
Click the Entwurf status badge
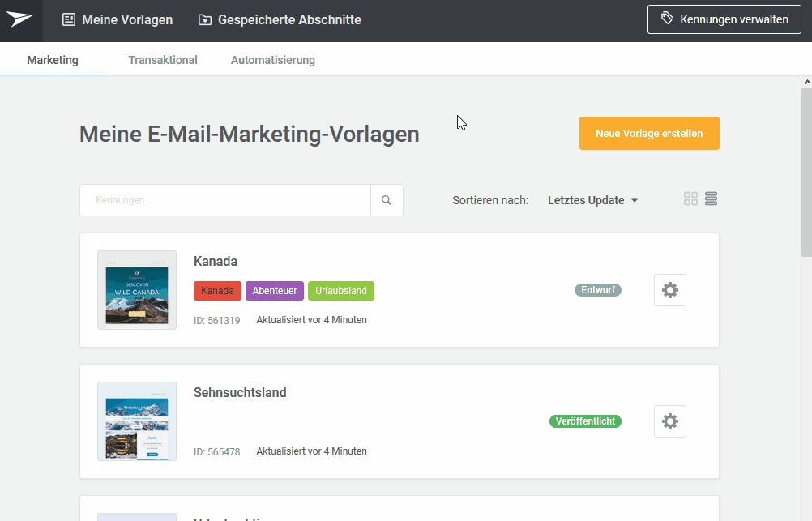(x=597, y=290)
